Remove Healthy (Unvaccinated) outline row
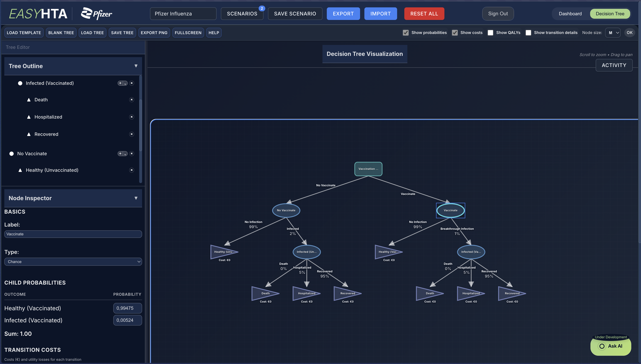The width and height of the screenshot is (641, 364). 132,170
